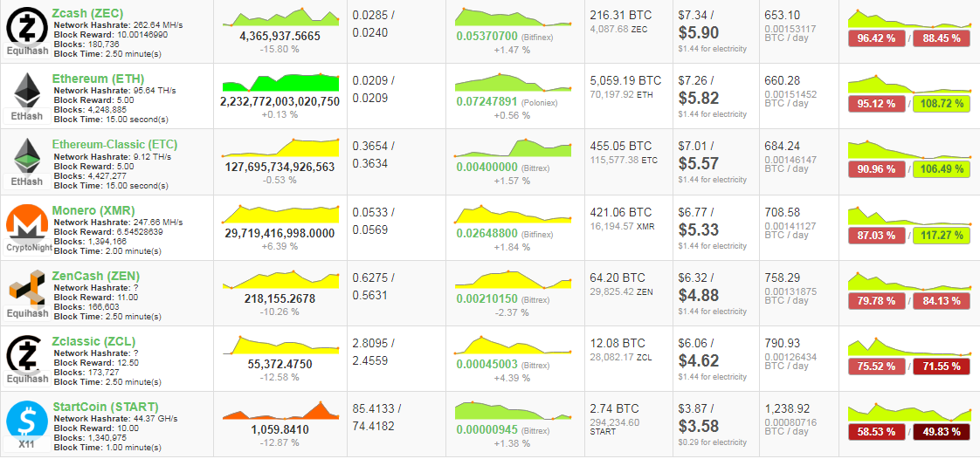Click the 58.53 % badge for StartCoin
980x459 pixels.
click(877, 432)
